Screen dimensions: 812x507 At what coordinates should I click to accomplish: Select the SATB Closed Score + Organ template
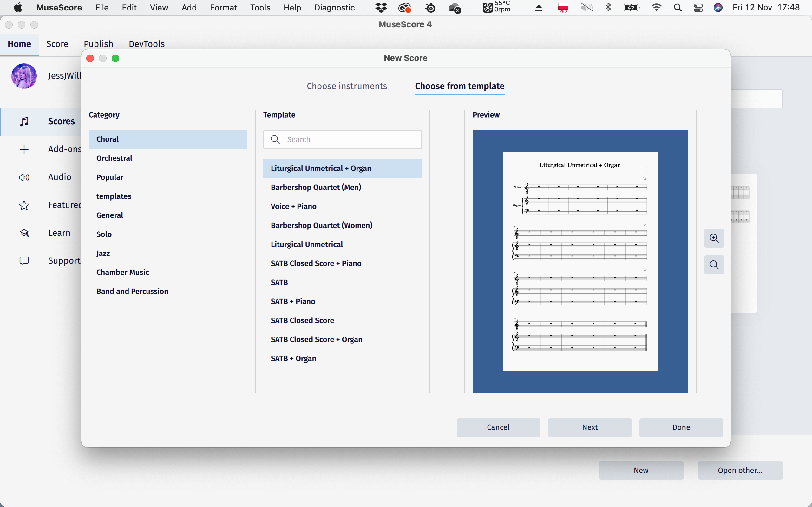click(x=316, y=339)
